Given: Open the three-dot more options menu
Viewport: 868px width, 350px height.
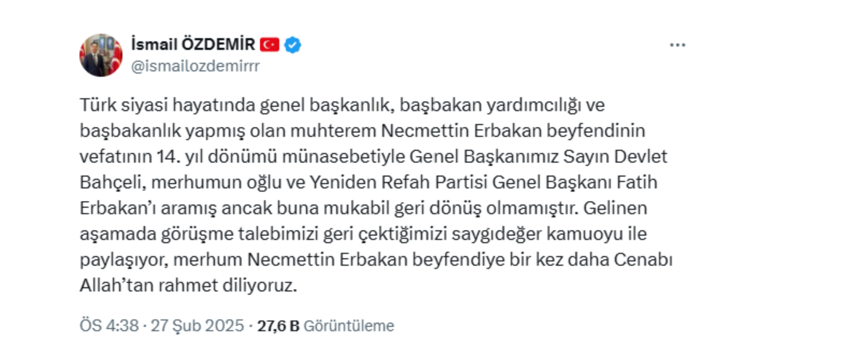Looking at the screenshot, I should [x=677, y=45].
